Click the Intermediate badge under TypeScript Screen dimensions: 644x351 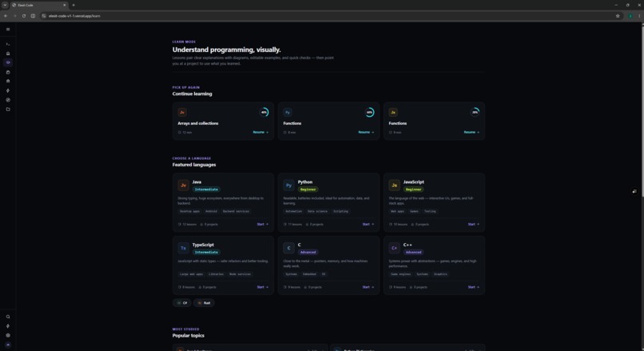(206, 253)
